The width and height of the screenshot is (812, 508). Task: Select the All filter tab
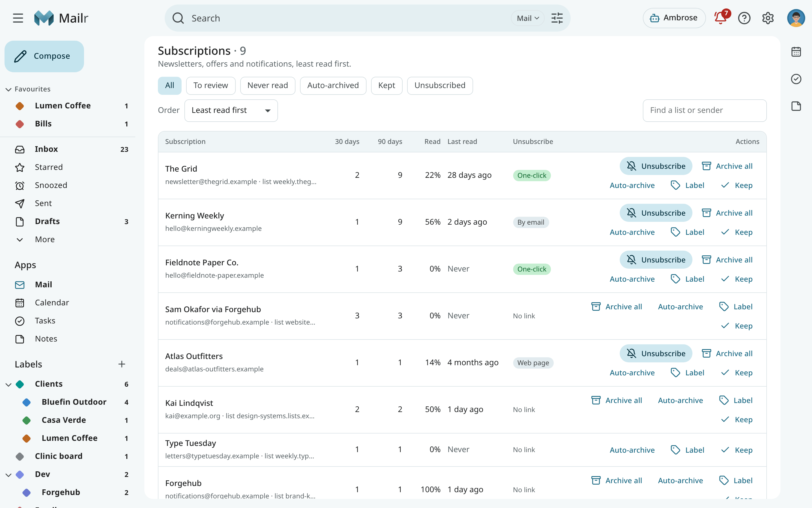coord(169,86)
